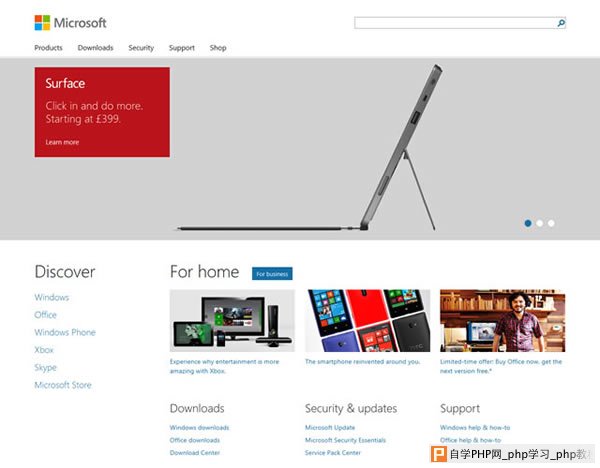Screen dimensions: 600x468
Task: Open the Security menu
Action: 141,48
